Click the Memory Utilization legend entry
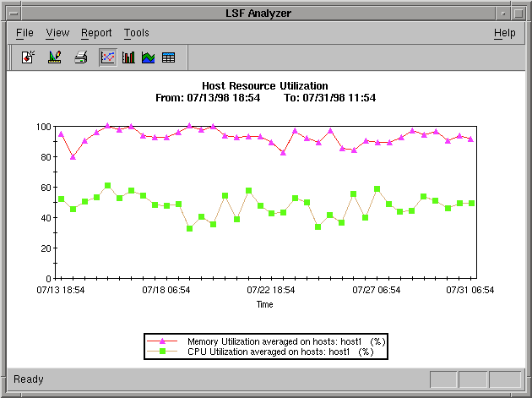532x398 pixels. click(266, 341)
